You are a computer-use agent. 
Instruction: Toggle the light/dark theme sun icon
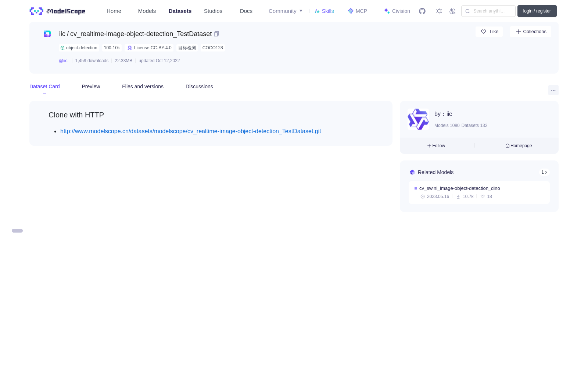(439, 11)
